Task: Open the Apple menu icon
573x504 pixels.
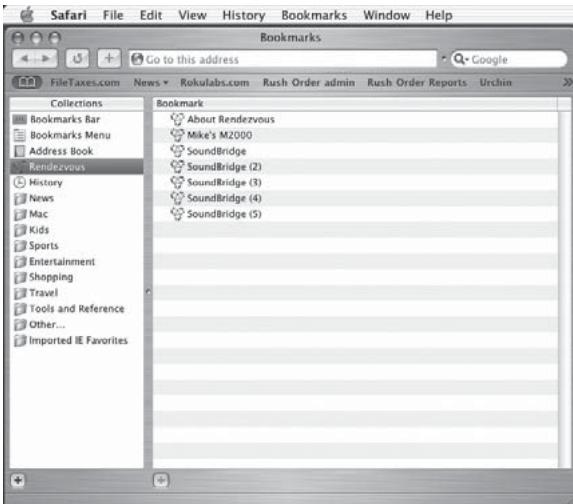Action: (27, 15)
